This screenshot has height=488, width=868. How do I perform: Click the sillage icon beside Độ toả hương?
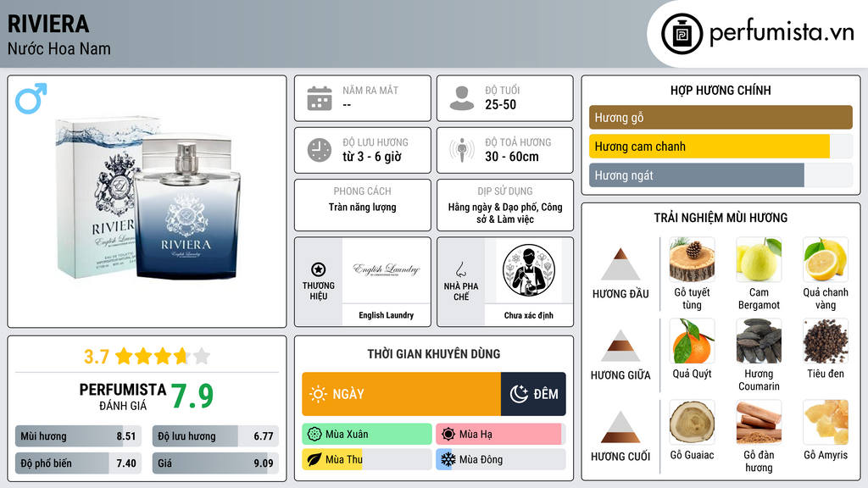tap(462, 150)
